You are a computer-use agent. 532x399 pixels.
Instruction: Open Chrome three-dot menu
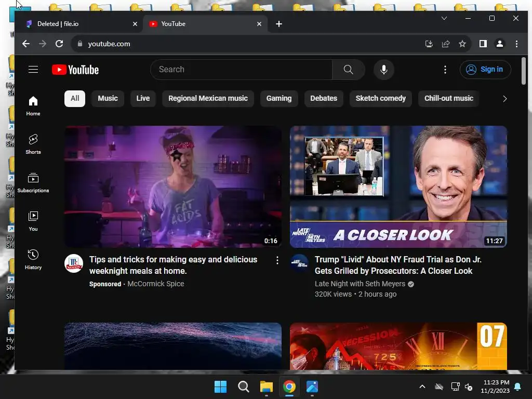click(516, 44)
